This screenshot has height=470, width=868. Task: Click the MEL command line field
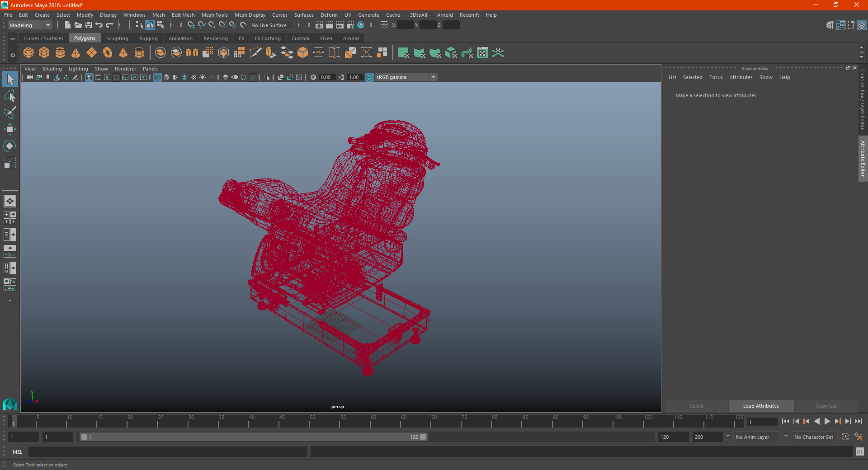pos(168,452)
